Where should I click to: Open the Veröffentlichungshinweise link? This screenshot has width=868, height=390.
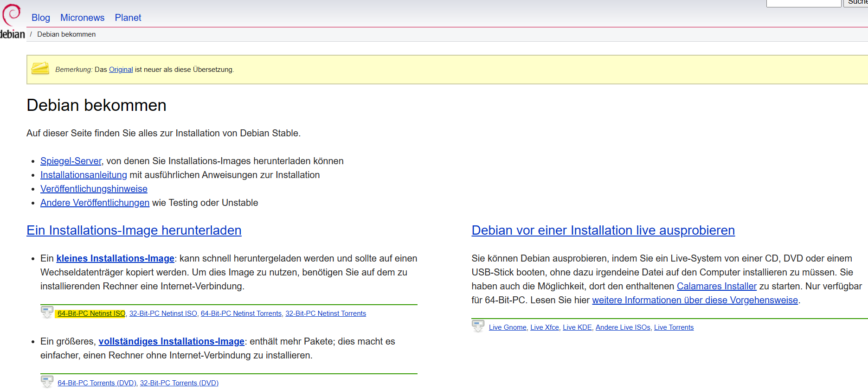(94, 189)
